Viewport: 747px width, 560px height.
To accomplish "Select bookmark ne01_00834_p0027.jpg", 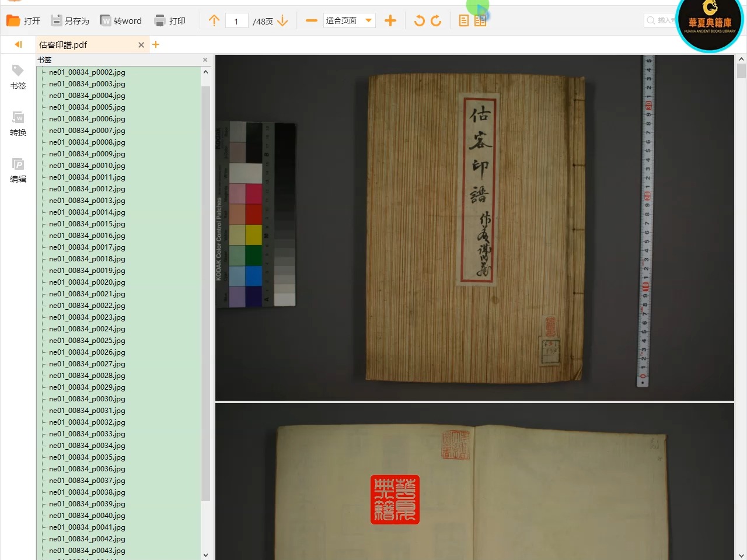I will 87,364.
